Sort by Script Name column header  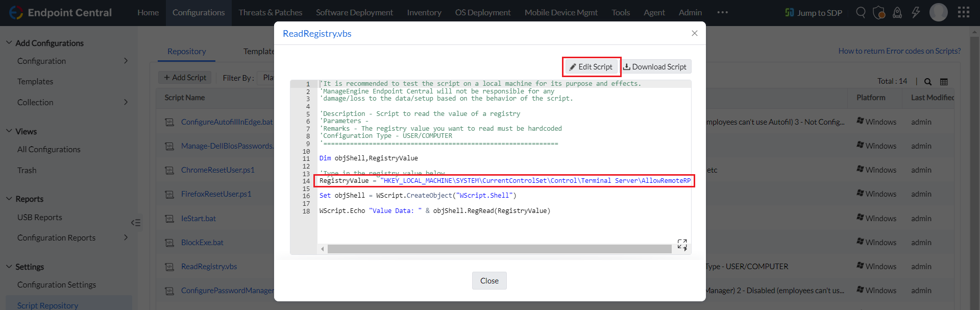click(185, 98)
